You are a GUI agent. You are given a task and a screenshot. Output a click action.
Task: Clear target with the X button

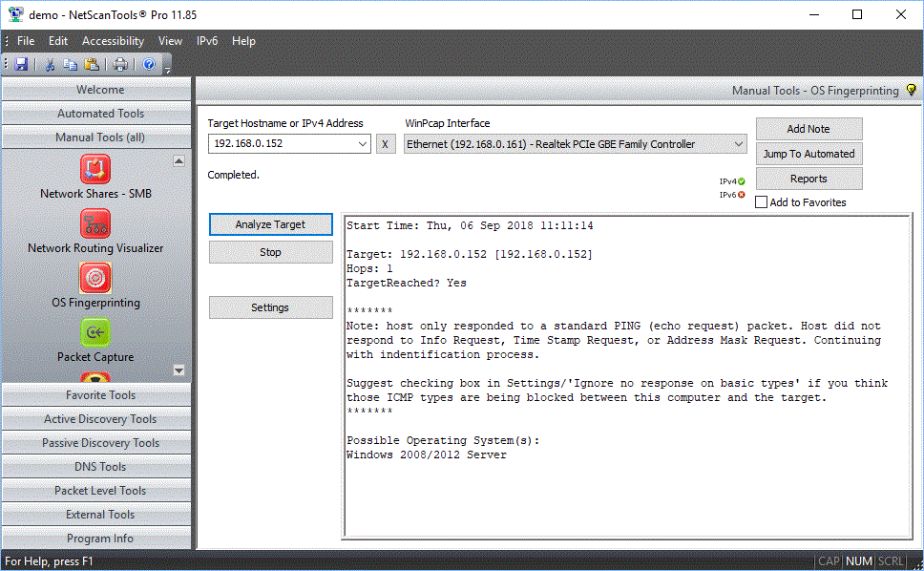pyautogui.click(x=386, y=144)
